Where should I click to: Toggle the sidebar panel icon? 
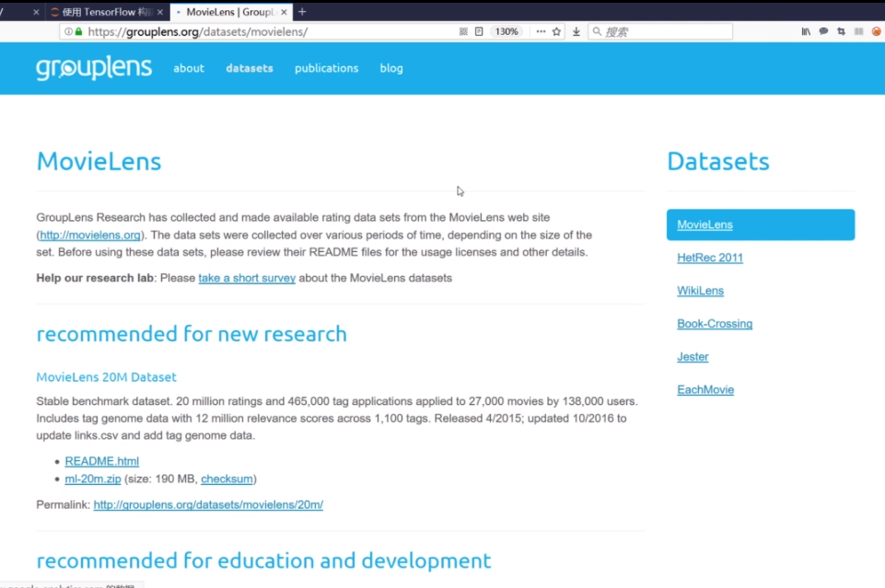(858, 31)
